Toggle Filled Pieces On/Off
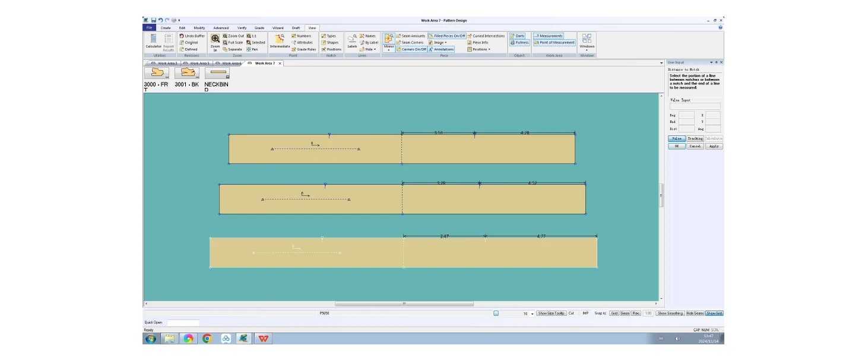Viewport: 868px width, 361px height. click(x=446, y=36)
